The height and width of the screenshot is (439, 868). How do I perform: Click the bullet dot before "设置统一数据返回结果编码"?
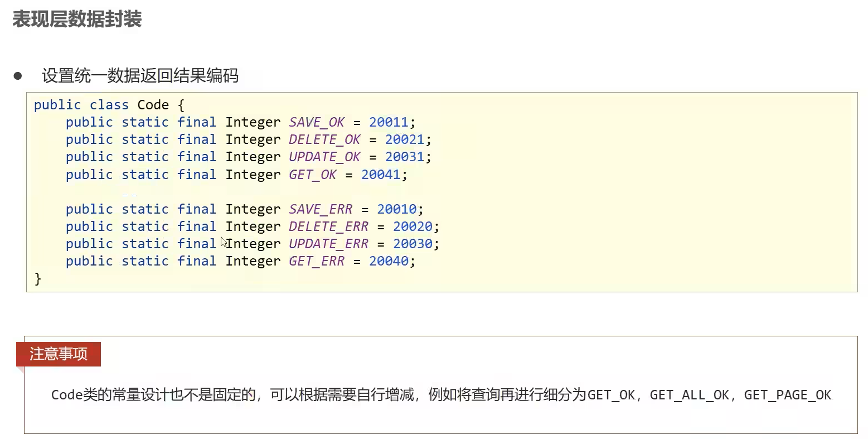(x=18, y=75)
